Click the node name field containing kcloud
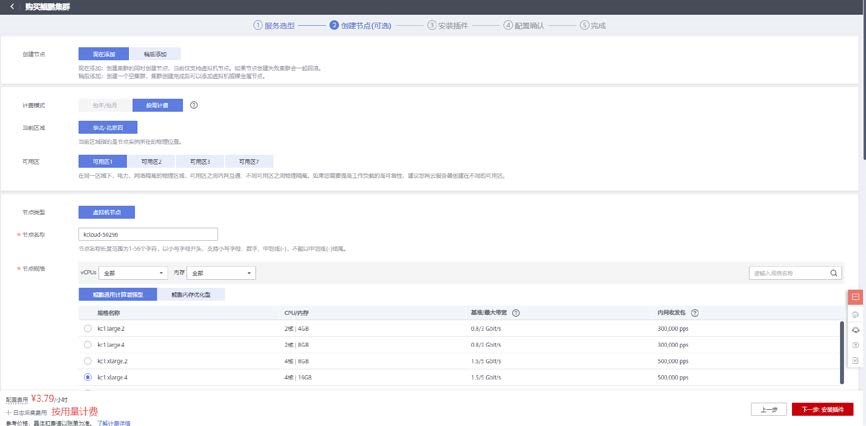This screenshot has width=866, height=426. pos(148,234)
